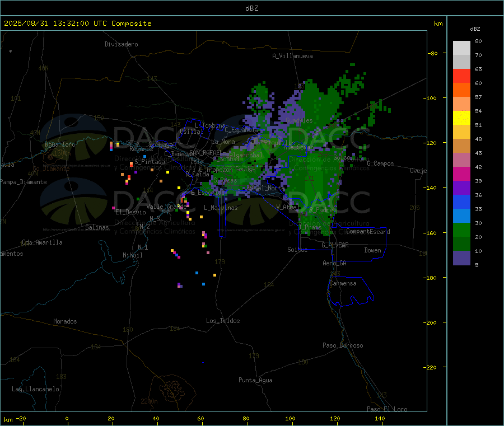Image resolution: width=504 pixels, height=426 pixels.
Task: Click the S_Pintada label
Action: tap(150, 162)
